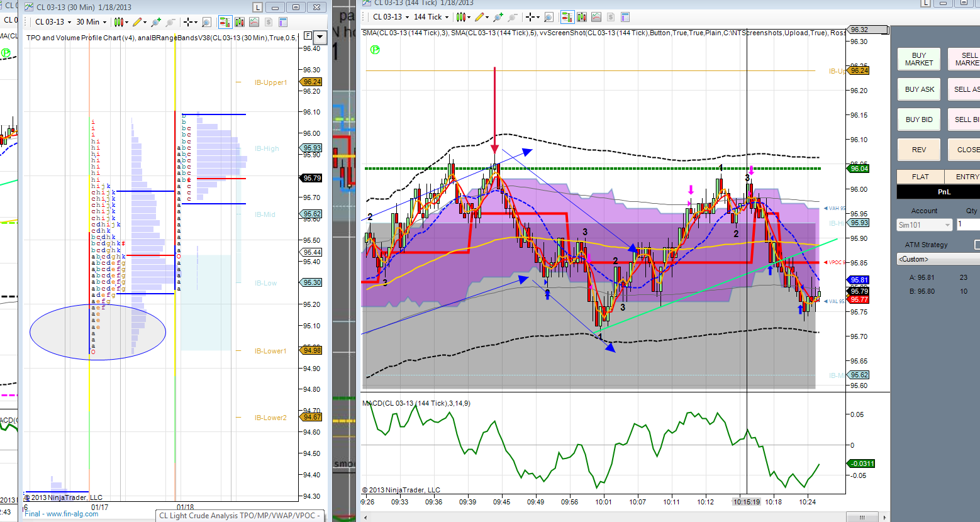Open chart style candlestick icon in 144 Tick toolbar

(x=460, y=17)
